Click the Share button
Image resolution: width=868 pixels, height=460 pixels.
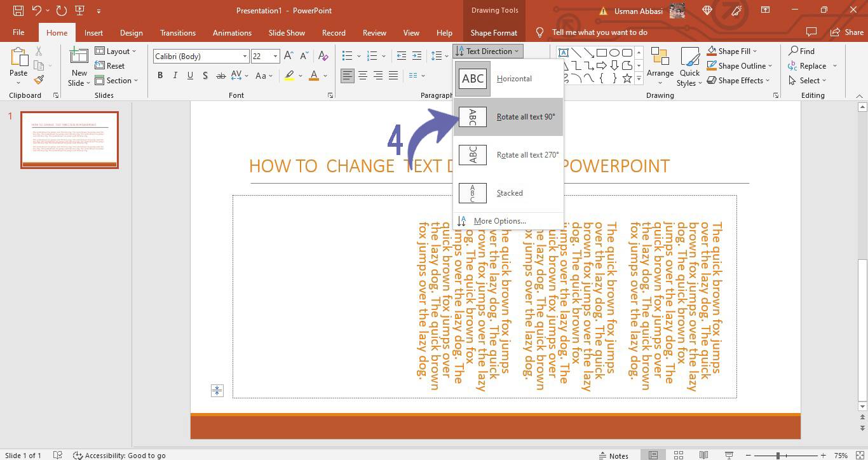point(847,32)
